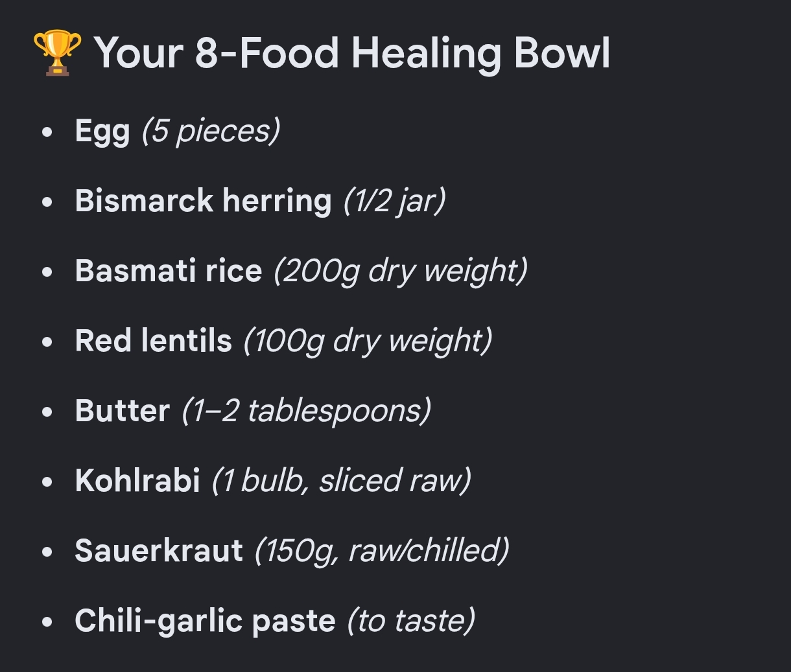The height and width of the screenshot is (672, 791).
Task: Click the '(150g, raw/chilled)' text
Action: (382, 551)
